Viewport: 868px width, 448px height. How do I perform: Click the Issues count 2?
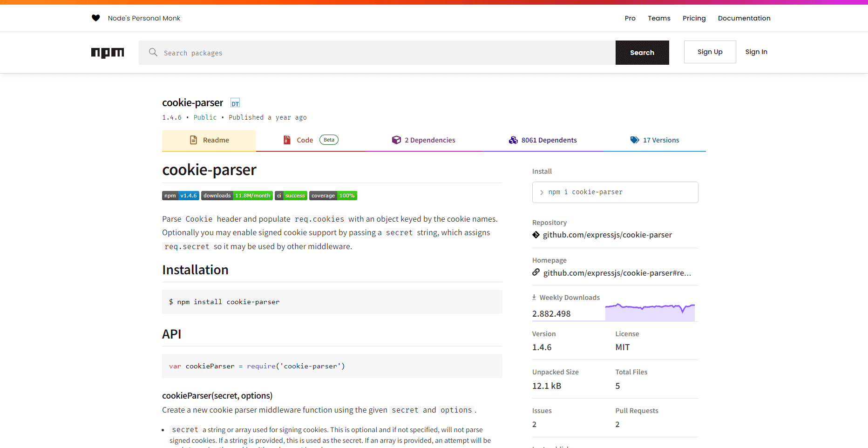tap(534, 425)
